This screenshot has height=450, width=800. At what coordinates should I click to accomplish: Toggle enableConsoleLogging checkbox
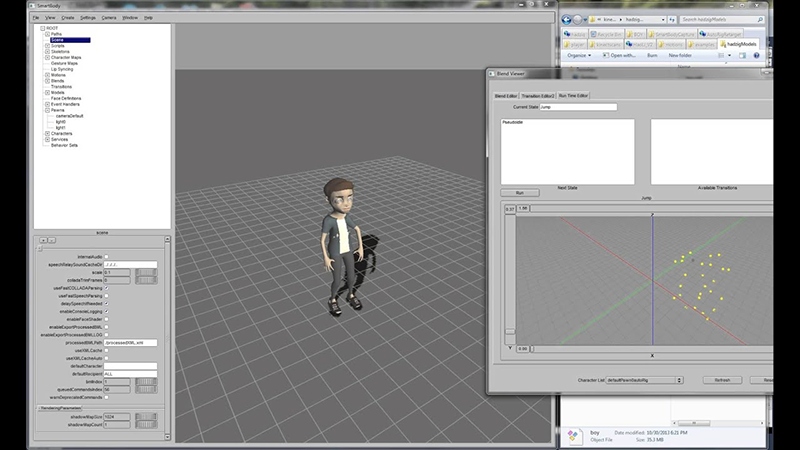tap(106, 311)
